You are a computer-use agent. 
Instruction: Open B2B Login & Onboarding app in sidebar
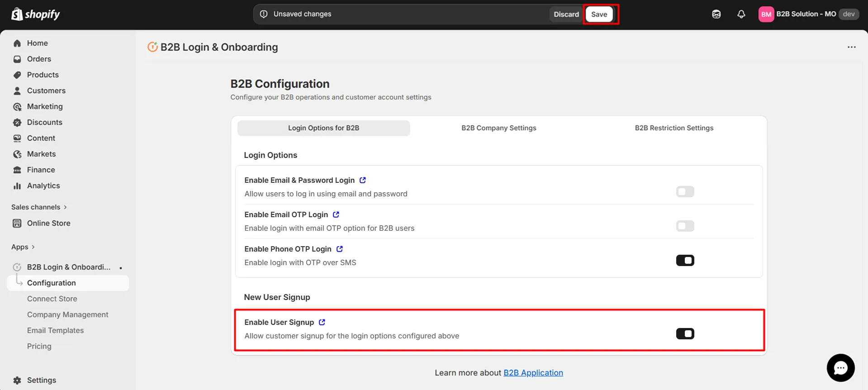click(68, 267)
